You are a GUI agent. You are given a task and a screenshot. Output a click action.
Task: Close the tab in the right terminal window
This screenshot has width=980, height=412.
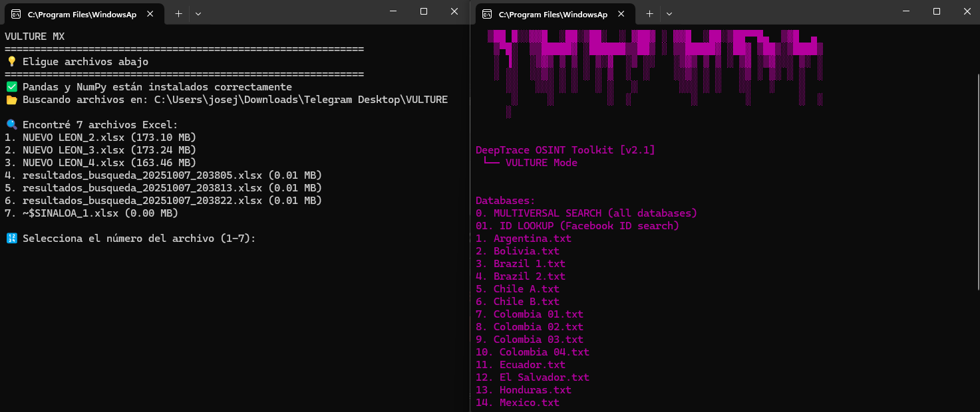tap(621, 14)
